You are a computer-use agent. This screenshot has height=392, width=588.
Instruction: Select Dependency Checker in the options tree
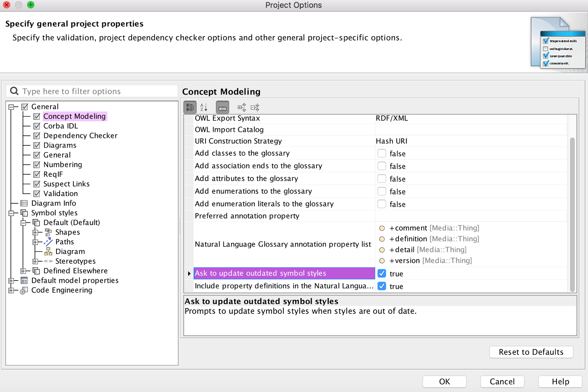80,136
